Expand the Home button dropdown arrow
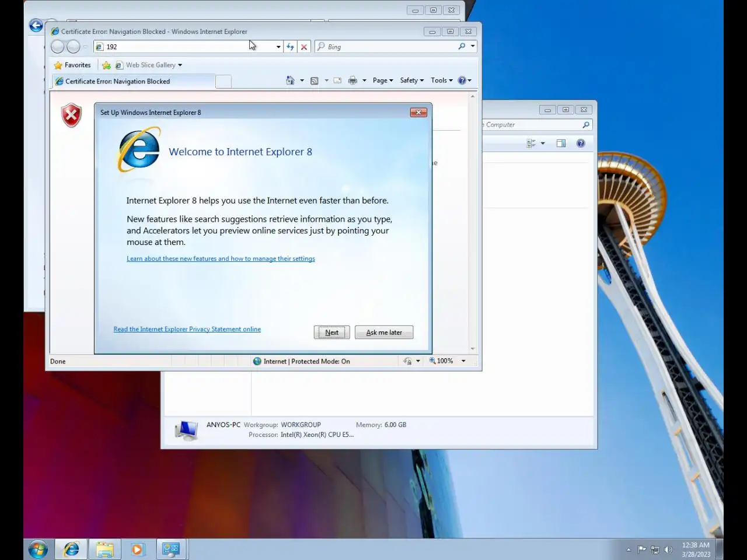Image resolution: width=747 pixels, height=560 pixels. 302,80
